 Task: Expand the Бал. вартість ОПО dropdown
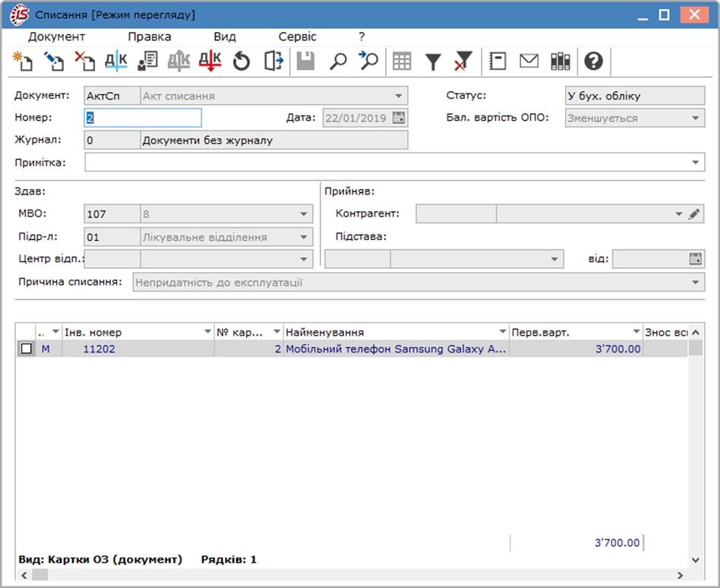695,118
